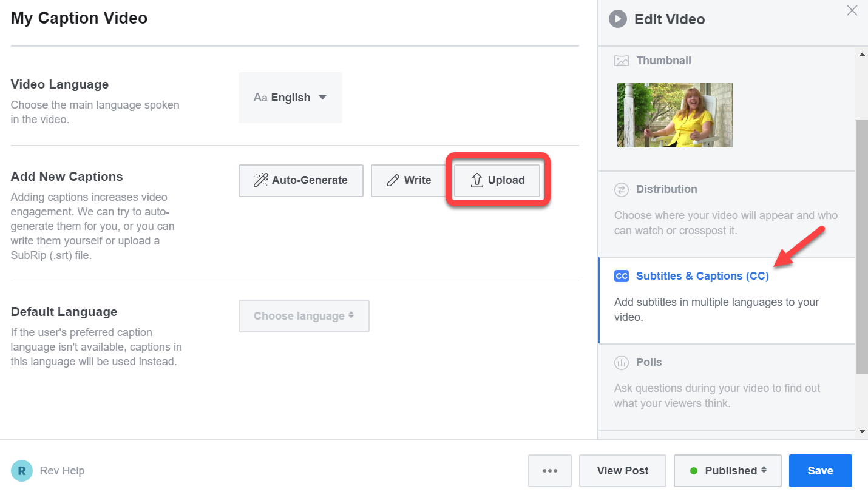Select the Subtitles & Captions (CC) section
The height and width of the screenshot is (492, 868).
click(727, 301)
